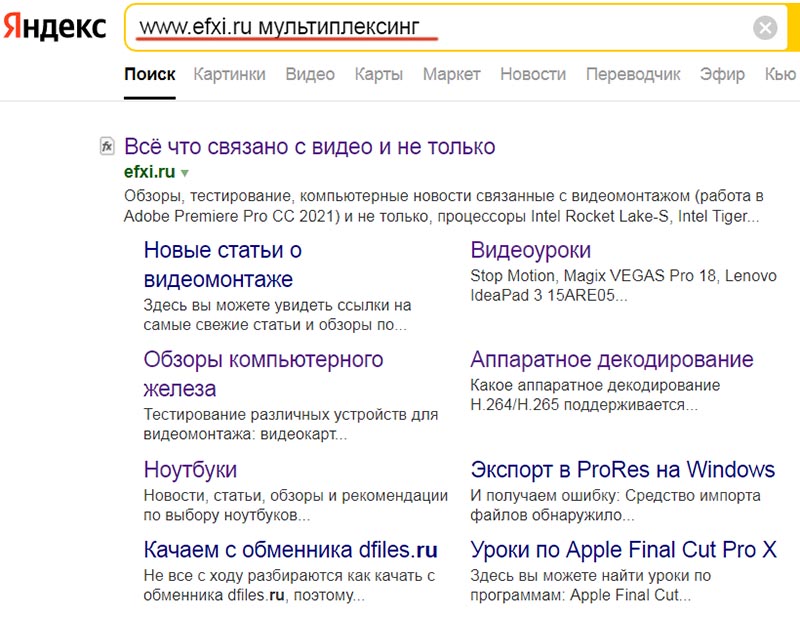Screen dimensions: 800x617
Task: Click text 'Здесь вы можете найти уроки по'
Action: click(x=591, y=576)
